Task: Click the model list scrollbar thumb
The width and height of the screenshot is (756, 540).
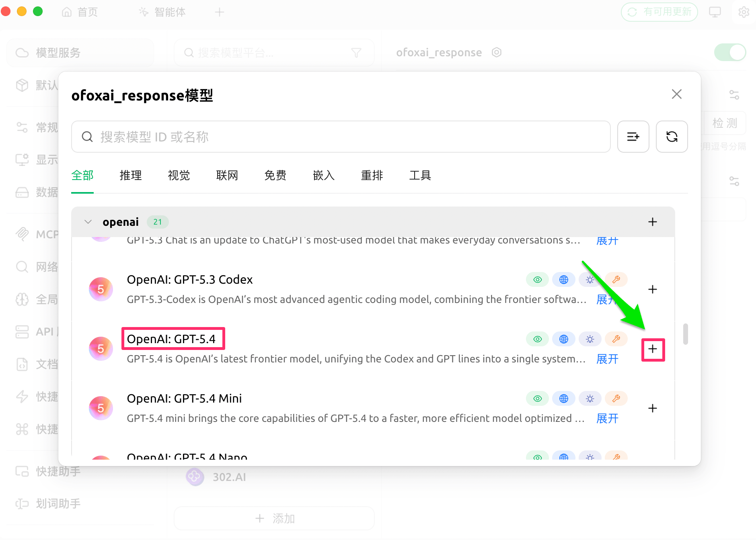Action: [686, 334]
